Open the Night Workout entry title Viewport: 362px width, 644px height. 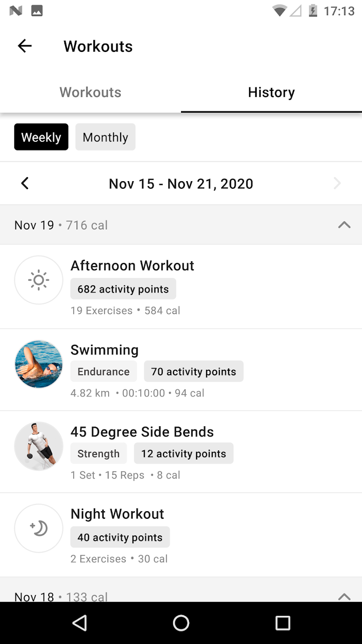coord(117,514)
